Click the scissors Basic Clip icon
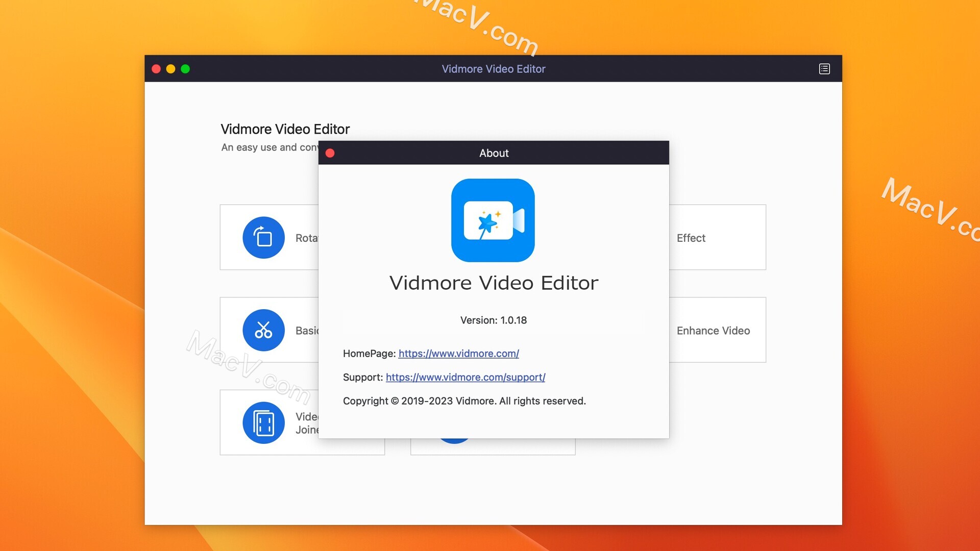Screen dimensions: 980x551 pyautogui.click(x=263, y=330)
